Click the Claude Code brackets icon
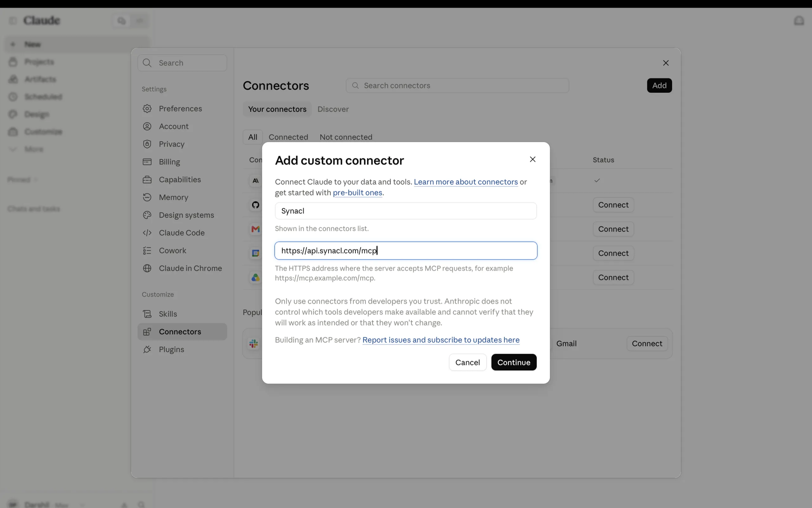The width and height of the screenshot is (812, 508). pos(147,233)
